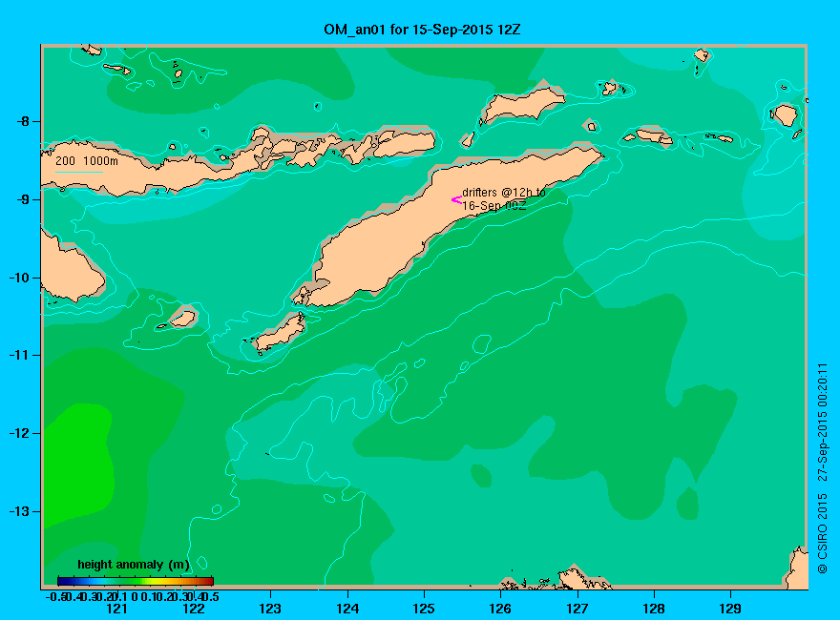Click the longitude label 122

click(x=194, y=609)
